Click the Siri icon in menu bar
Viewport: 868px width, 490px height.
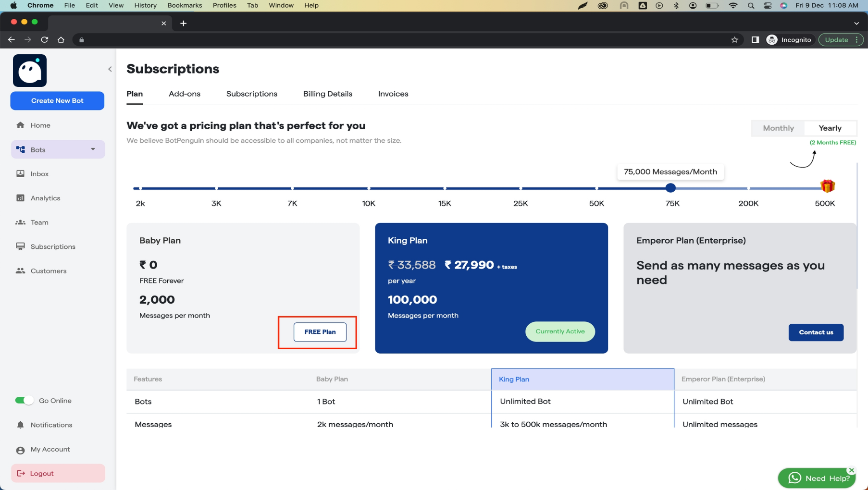pyautogui.click(x=784, y=5)
